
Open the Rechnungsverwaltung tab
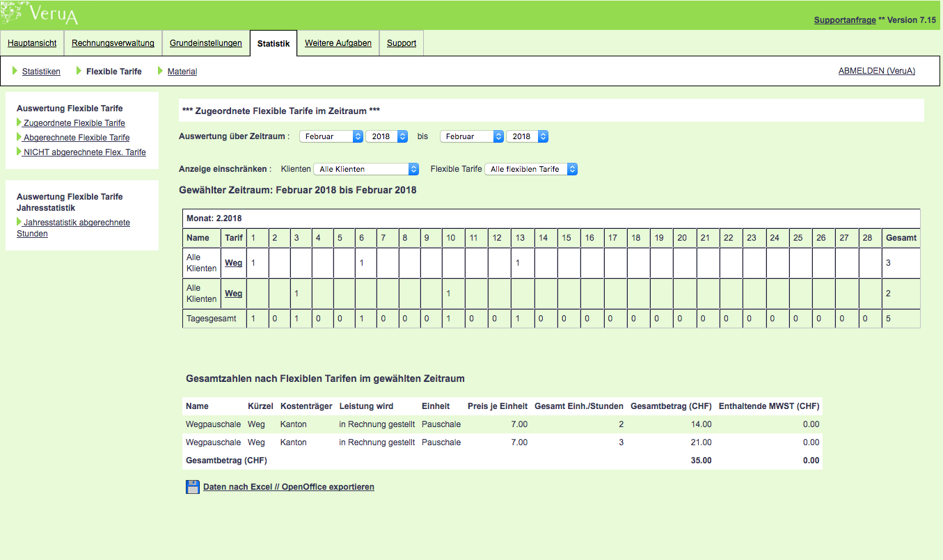click(113, 43)
